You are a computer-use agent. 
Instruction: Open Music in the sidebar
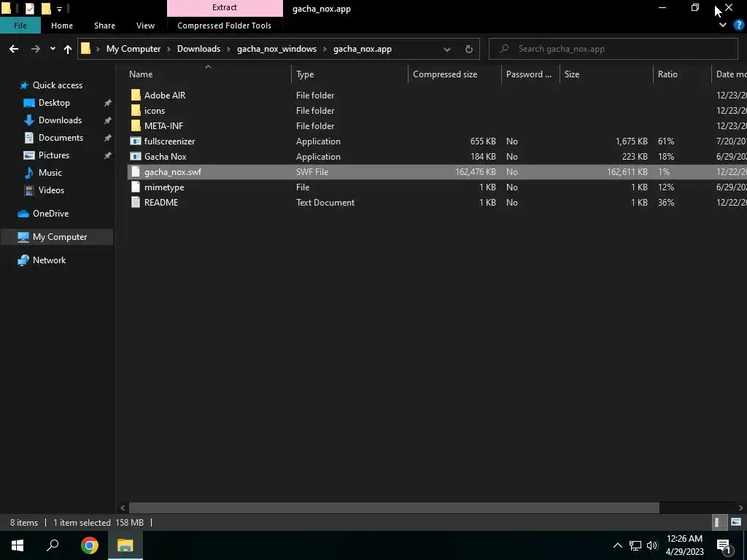(x=50, y=173)
